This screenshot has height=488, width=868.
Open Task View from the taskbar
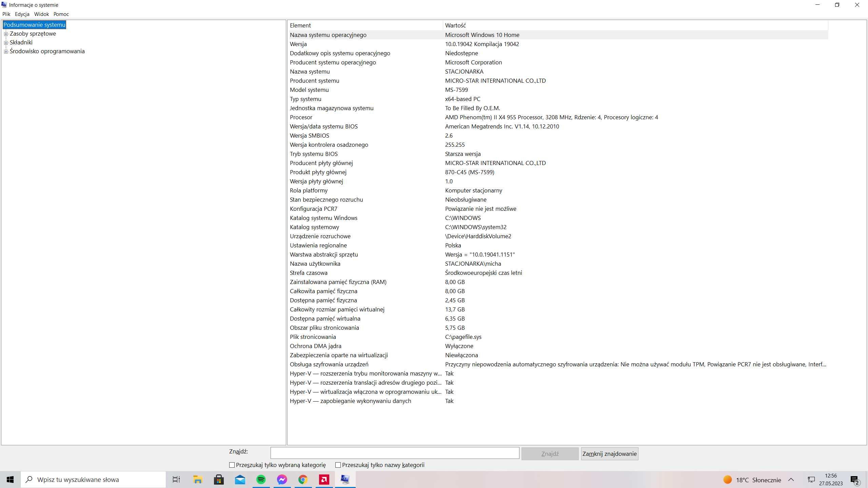(x=176, y=480)
